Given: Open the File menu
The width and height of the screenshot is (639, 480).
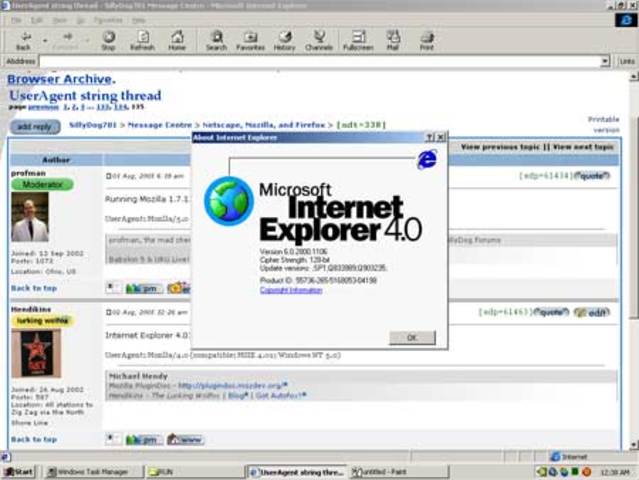Looking at the screenshot, I should 16,20.
